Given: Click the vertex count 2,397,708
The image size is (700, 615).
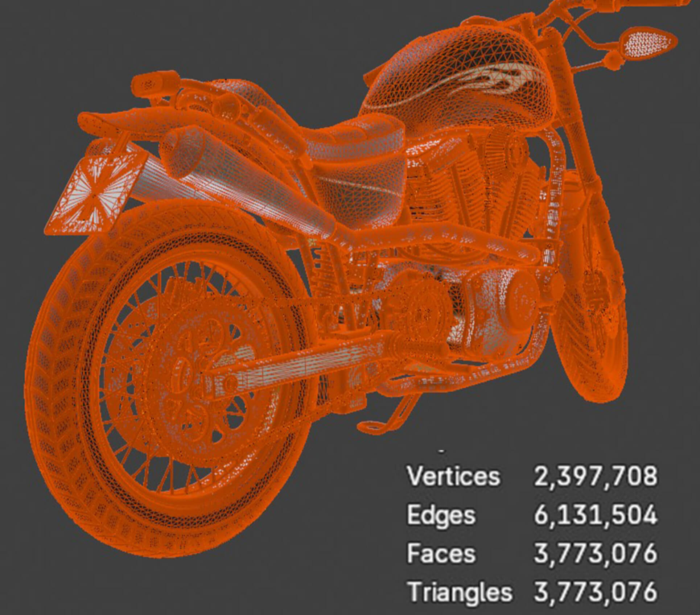Looking at the screenshot, I should 595,476.
